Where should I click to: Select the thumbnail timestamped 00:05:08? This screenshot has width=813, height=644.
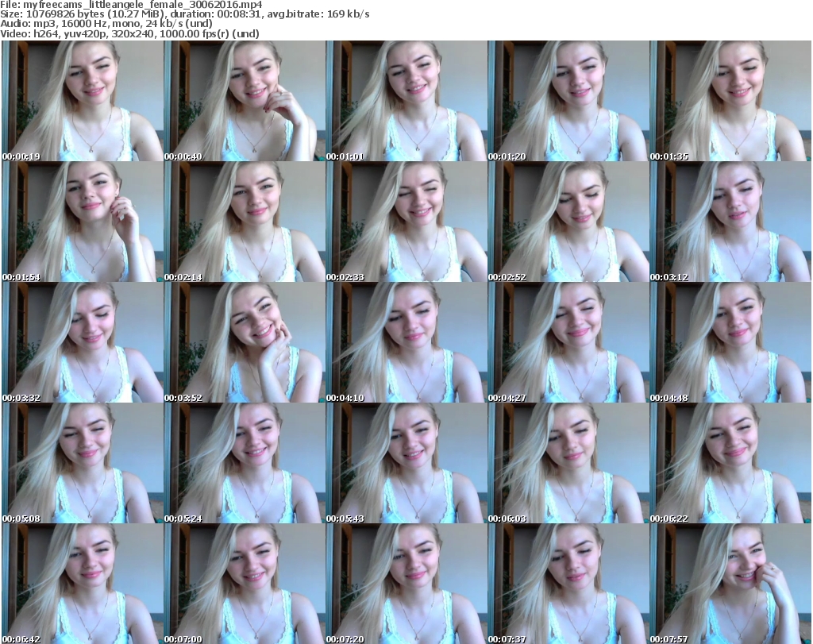pos(83,464)
